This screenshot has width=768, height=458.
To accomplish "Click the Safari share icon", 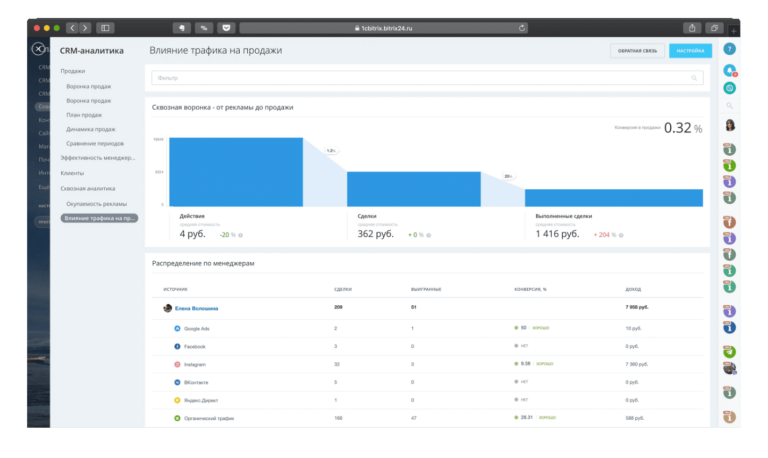I will click(692, 28).
